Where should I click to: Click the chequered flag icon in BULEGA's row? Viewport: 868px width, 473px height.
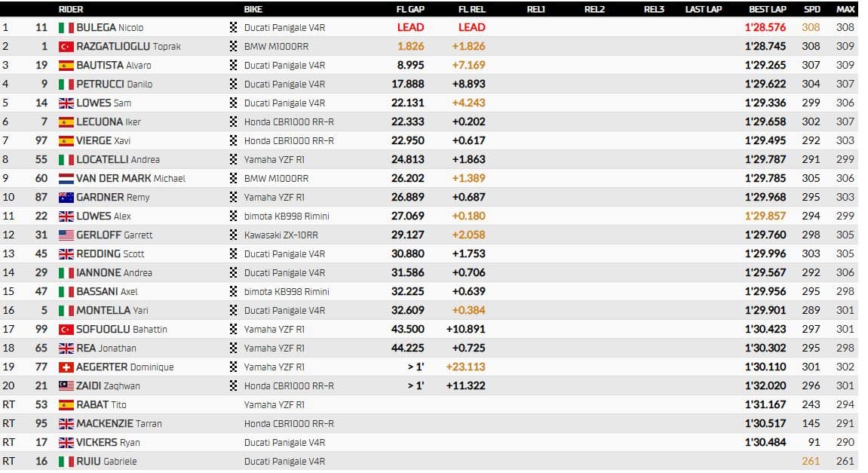pyautogui.click(x=233, y=27)
